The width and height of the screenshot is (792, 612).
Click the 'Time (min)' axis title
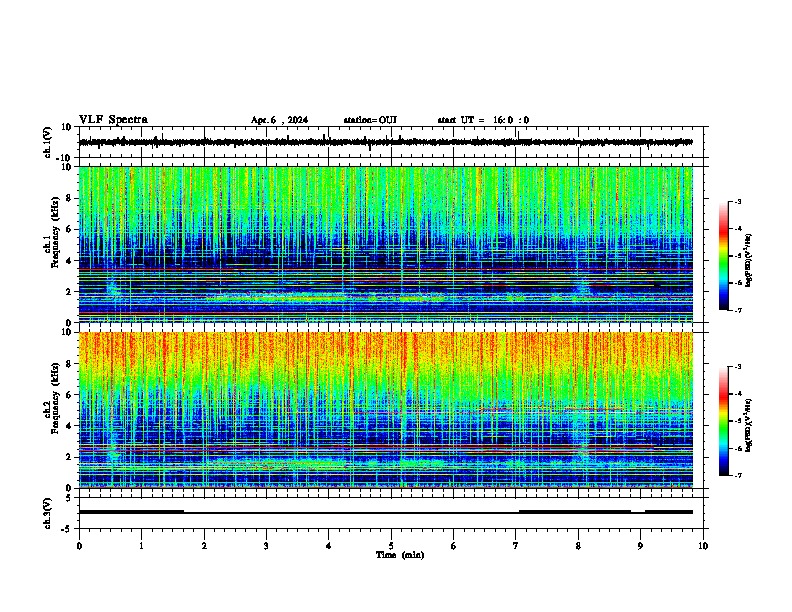(400, 555)
